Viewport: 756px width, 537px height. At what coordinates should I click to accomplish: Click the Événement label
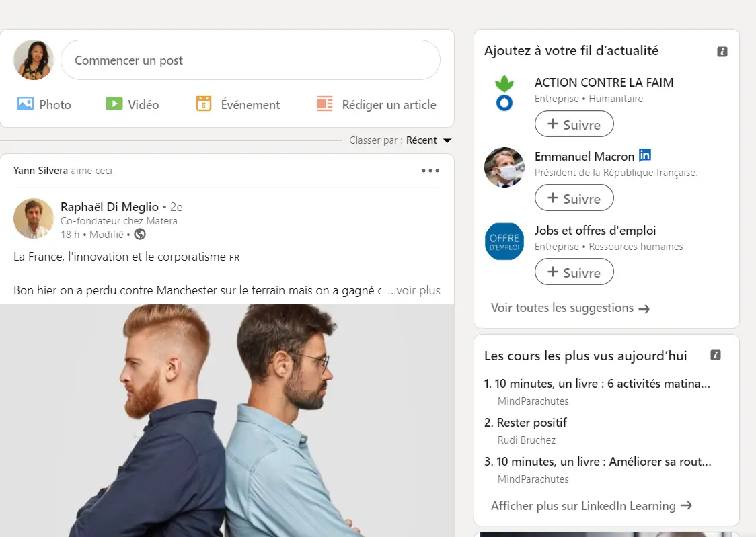click(250, 105)
